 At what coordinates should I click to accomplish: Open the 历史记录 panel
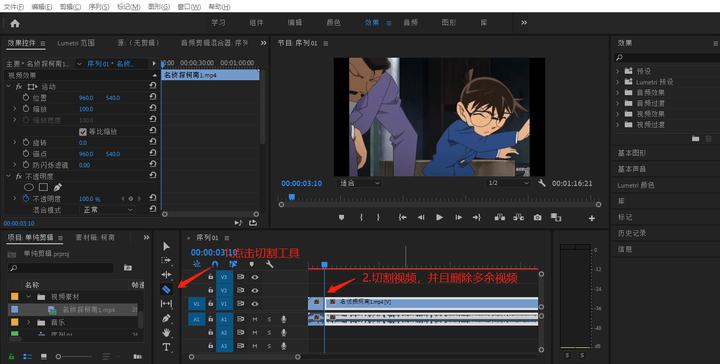632,233
